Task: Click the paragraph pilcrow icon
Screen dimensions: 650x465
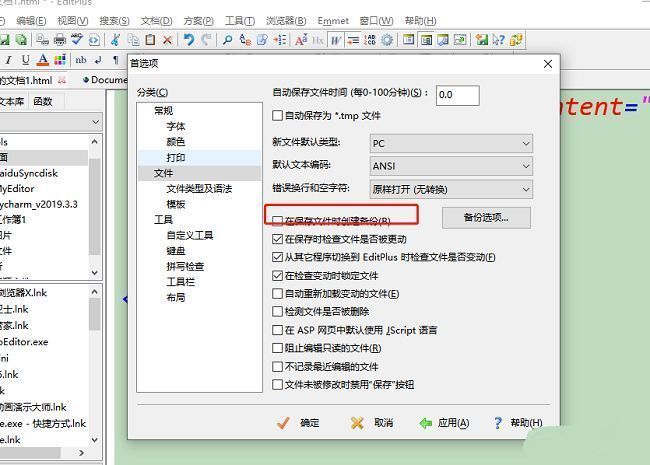Action: [x=116, y=60]
